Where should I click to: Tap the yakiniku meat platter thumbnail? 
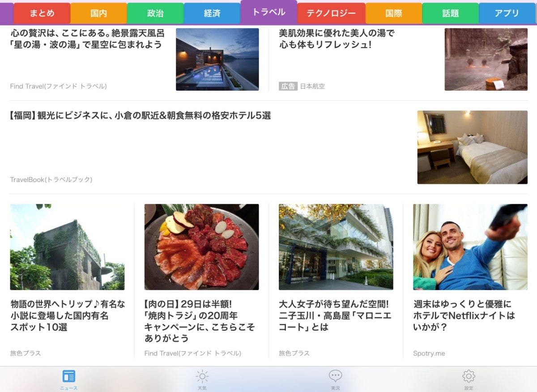point(202,247)
